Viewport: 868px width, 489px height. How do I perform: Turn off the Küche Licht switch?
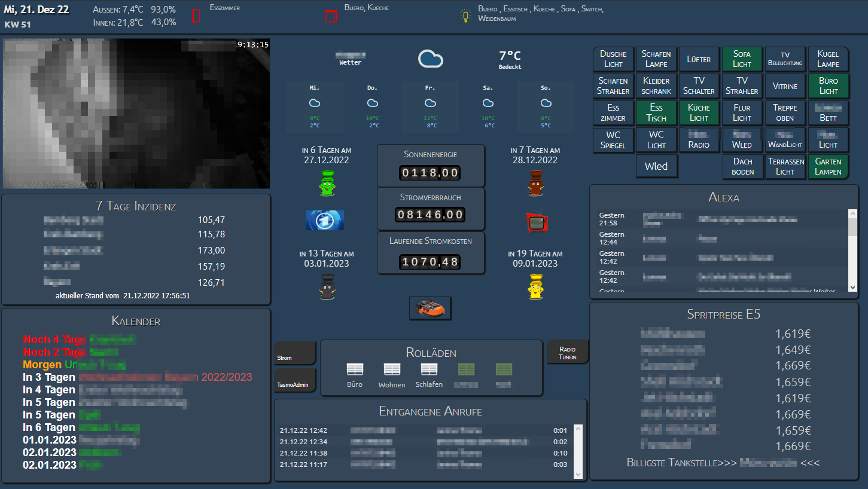[699, 113]
